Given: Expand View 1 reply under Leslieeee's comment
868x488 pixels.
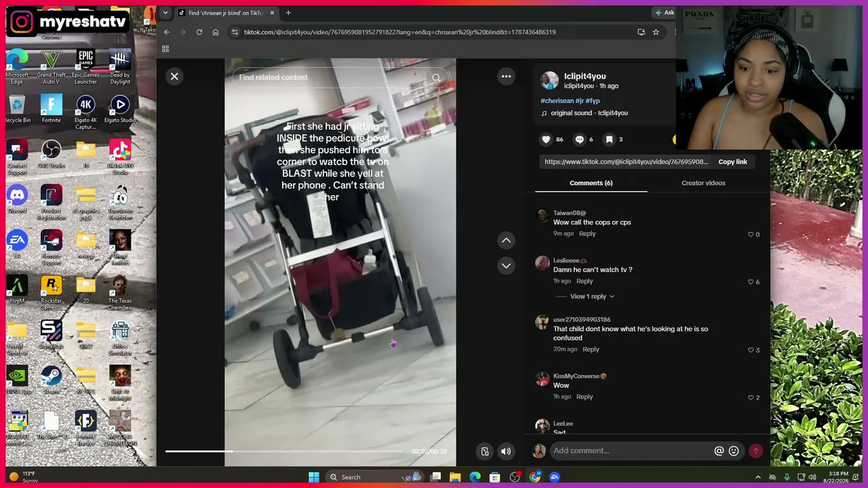Looking at the screenshot, I should [592, 296].
